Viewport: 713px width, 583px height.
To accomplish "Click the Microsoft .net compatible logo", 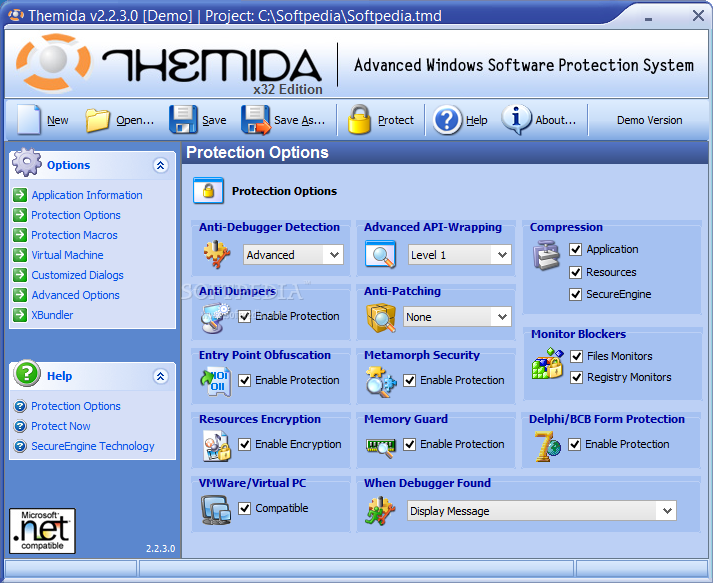I will pos(42,531).
